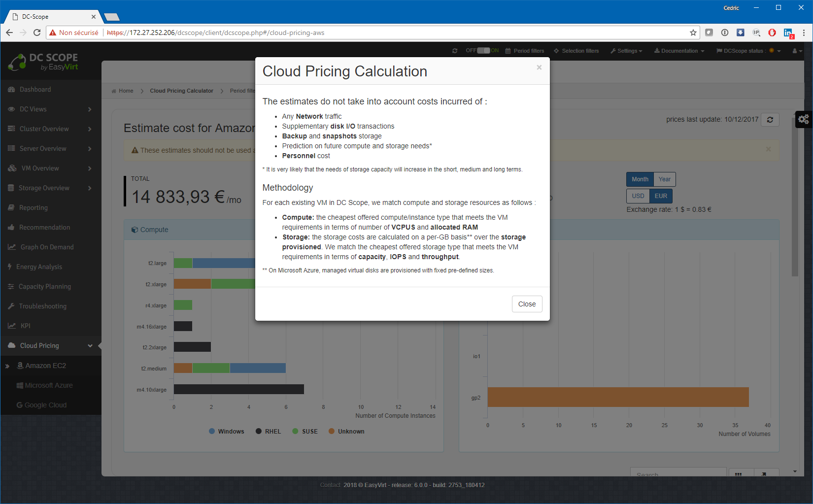Click the orange gp2 storage bar

618,397
